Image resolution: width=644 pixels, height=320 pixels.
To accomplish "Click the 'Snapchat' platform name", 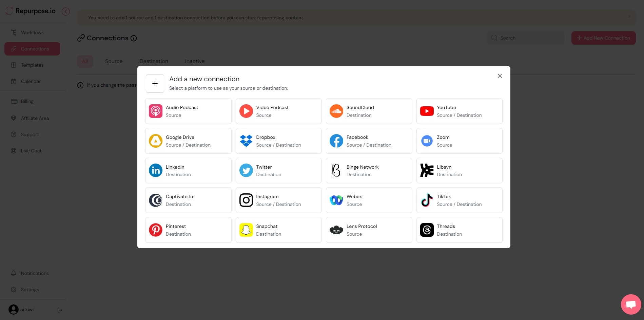I will [x=267, y=226].
